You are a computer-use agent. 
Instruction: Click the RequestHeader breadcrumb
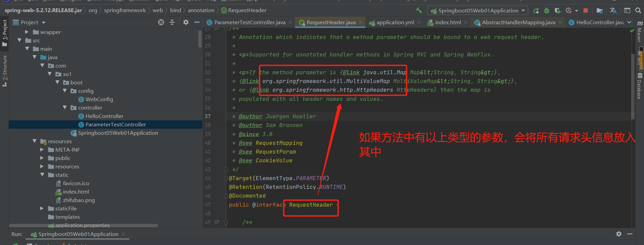click(247, 10)
